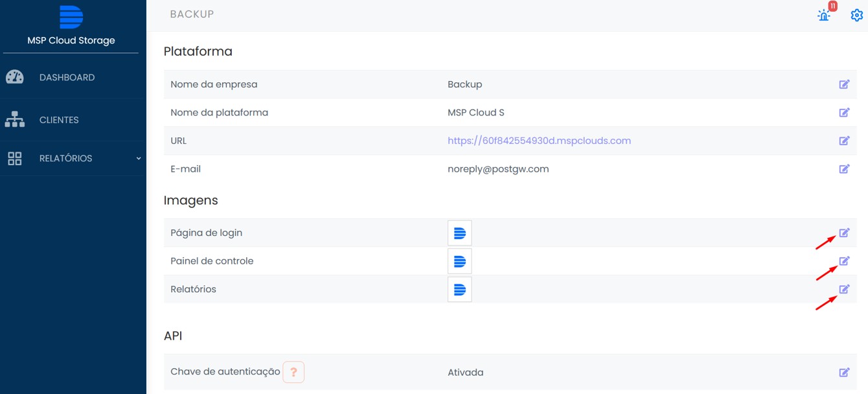The image size is (868, 394).
Task: Click the 'Nome da plataforma' label
Action: (219, 113)
